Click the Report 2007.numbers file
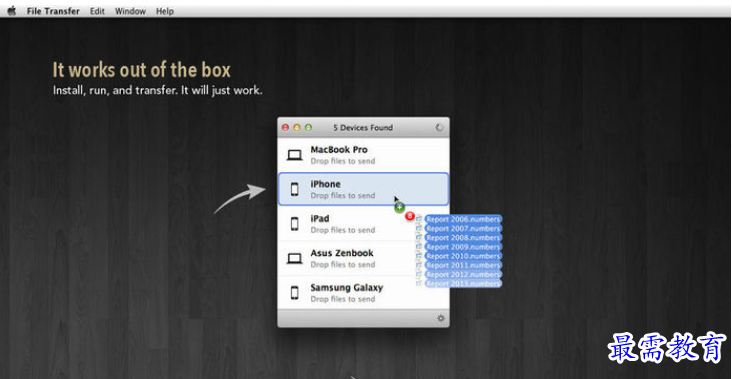The height and width of the screenshot is (379, 732). pyautogui.click(x=463, y=228)
